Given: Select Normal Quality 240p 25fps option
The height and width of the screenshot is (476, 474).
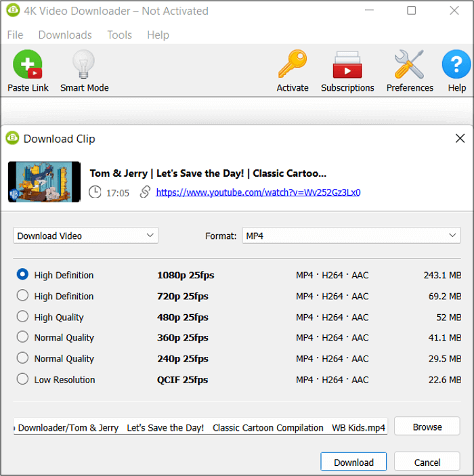Looking at the screenshot, I should [x=22, y=358].
